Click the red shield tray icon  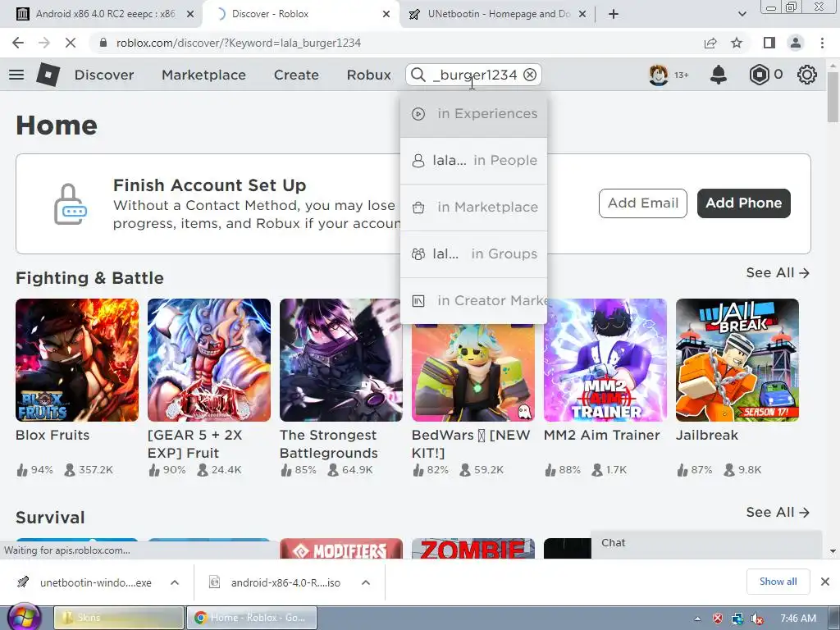[x=717, y=619]
